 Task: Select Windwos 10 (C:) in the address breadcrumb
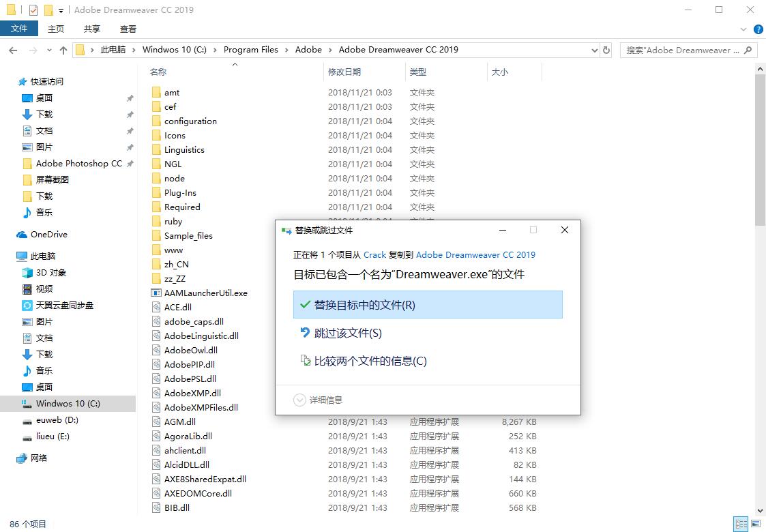[175, 49]
